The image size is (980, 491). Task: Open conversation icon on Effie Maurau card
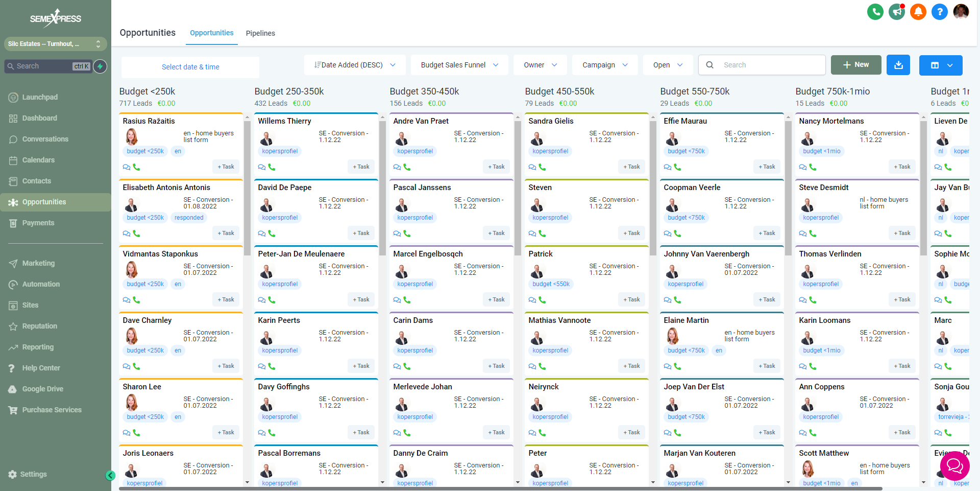(x=668, y=167)
